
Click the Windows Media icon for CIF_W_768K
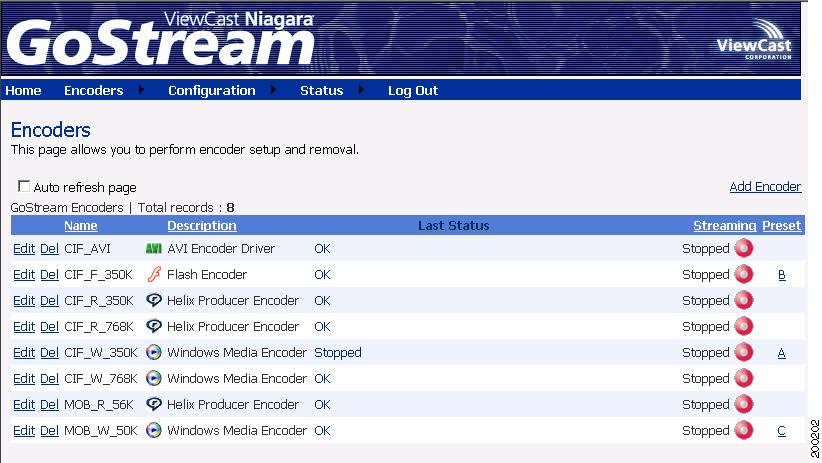click(154, 378)
